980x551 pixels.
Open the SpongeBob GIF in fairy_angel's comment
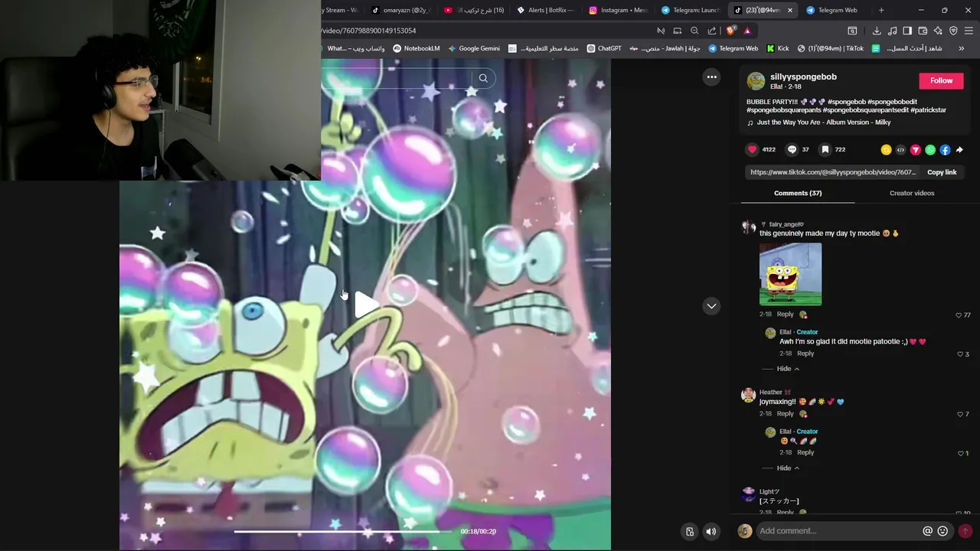pyautogui.click(x=790, y=274)
